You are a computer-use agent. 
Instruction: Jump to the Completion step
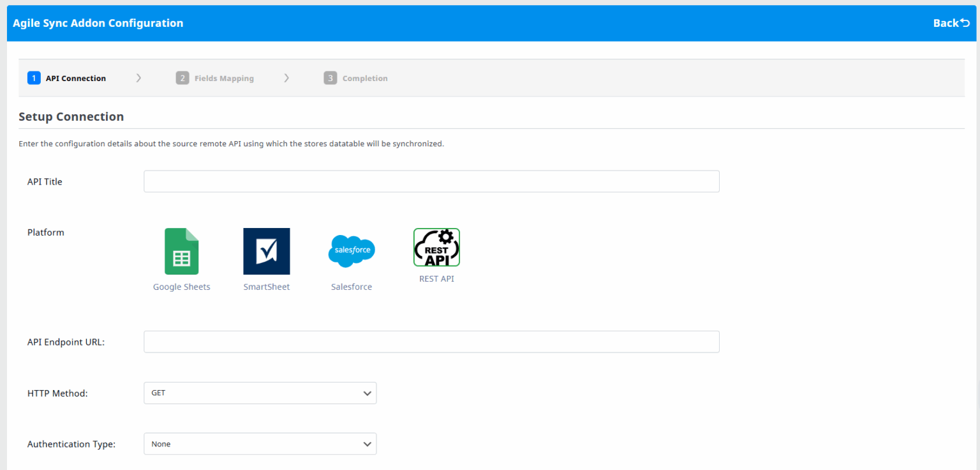pos(365,79)
